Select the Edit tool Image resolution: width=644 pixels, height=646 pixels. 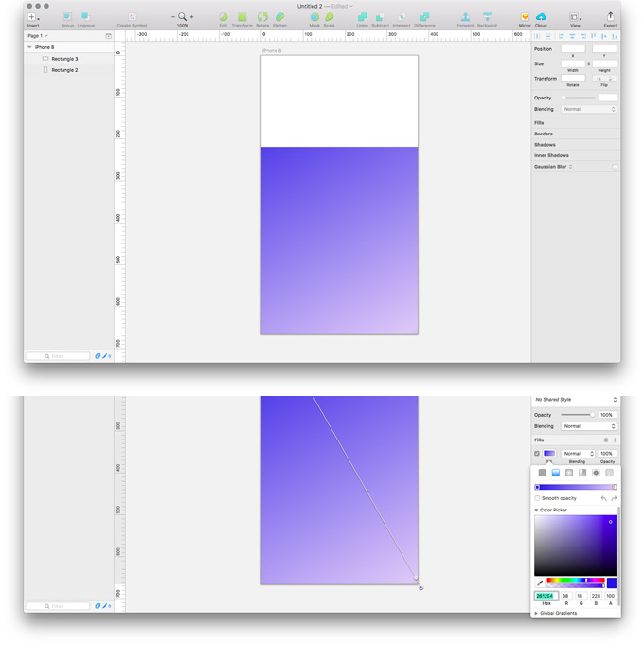[223, 17]
